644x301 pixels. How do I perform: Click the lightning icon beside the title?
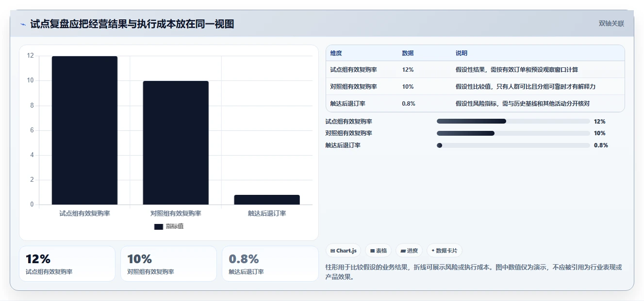pos(23,24)
